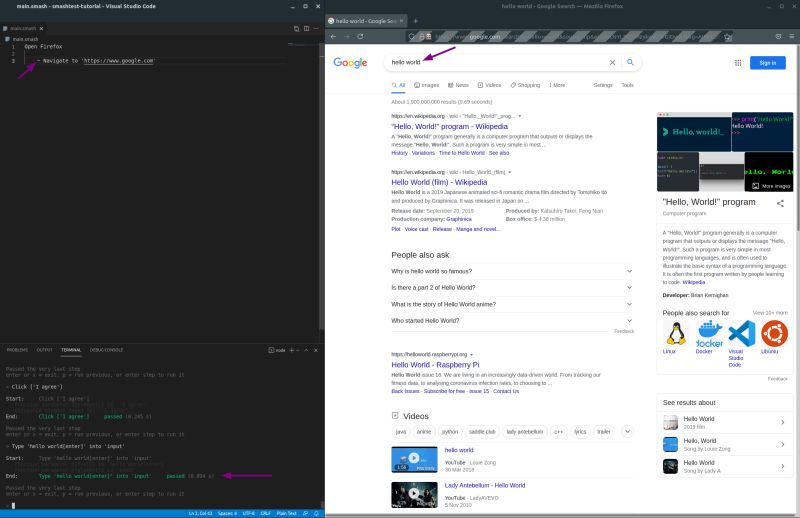The height and width of the screenshot is (518, 800).
Task: Switch to the DEBUG CONSOLE panel tab
Action: pos(106,350)
